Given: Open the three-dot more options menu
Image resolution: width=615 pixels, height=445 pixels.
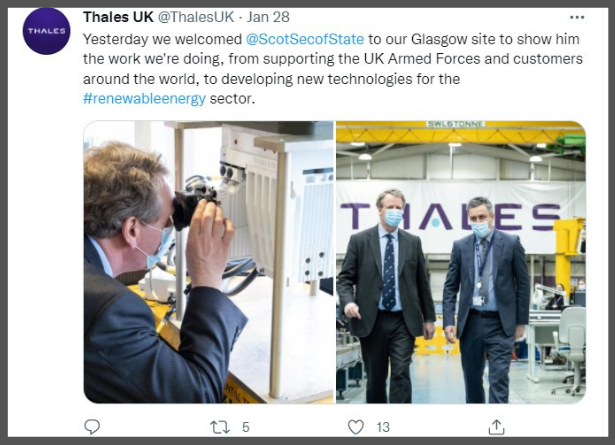Looking at the screenshot, I should tap(577, 17).
